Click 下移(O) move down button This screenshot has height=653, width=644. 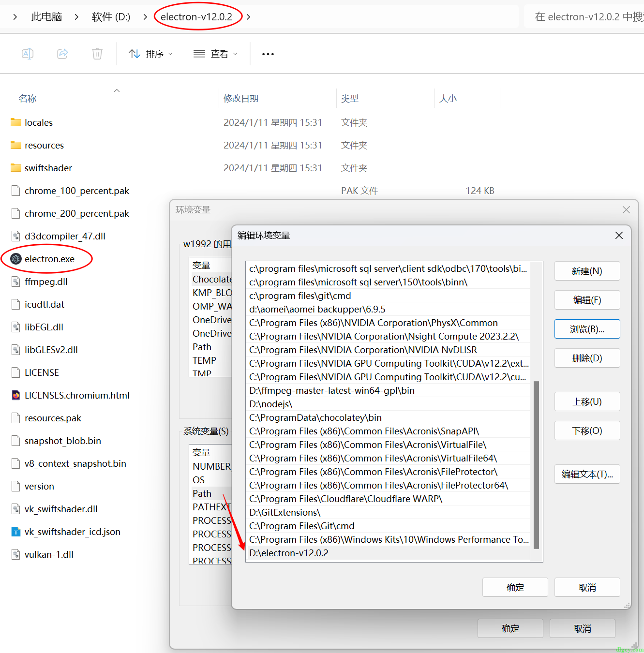(x=587, y=430)
